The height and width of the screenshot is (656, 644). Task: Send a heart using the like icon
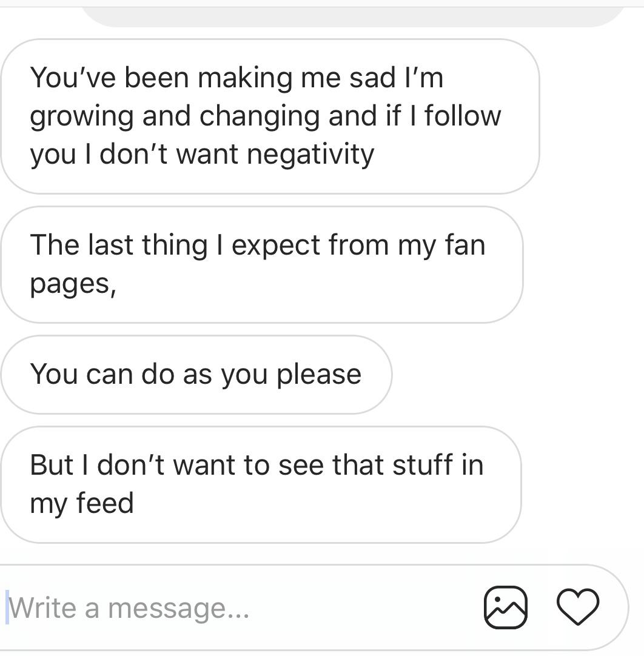click(x=578, y=607)
